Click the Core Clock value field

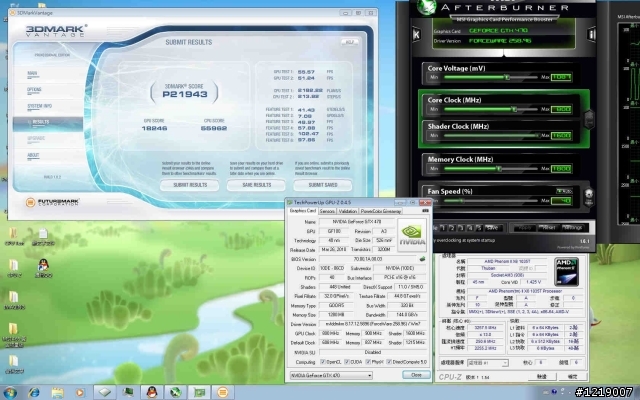[x=561, y=109]
